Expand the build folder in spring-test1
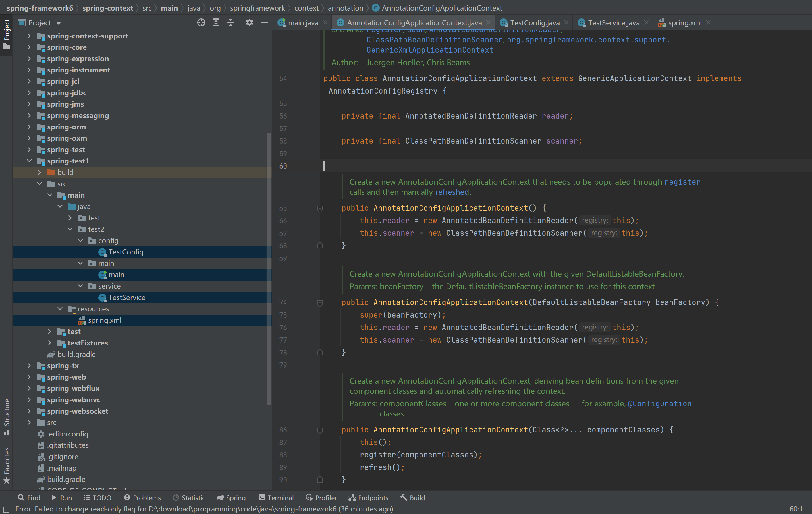The width and height of the screenshot is (812, 514). point(40,172)
